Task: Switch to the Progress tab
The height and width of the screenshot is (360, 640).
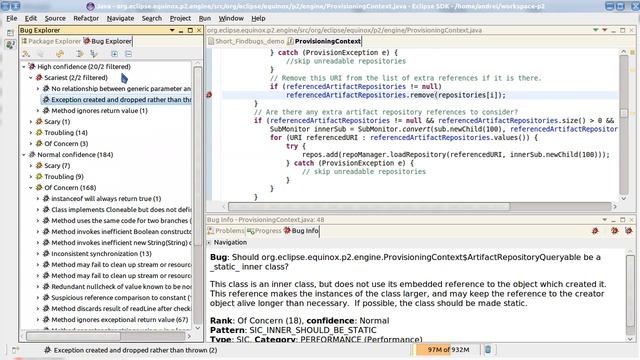Action: (264, 231)
